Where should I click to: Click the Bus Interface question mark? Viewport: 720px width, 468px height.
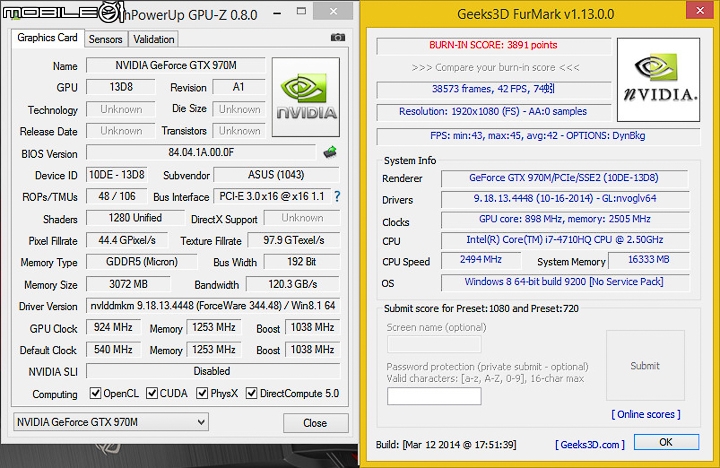pos(337,197)
